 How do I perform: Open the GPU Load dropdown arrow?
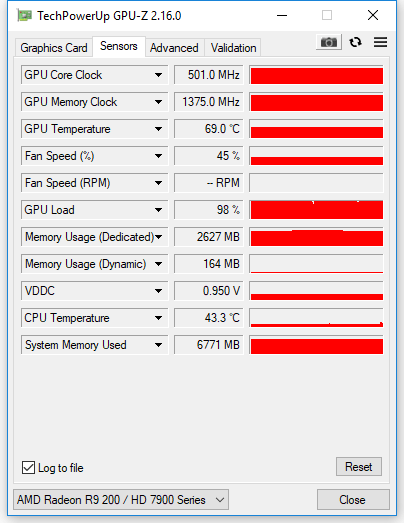click(158, 210)
